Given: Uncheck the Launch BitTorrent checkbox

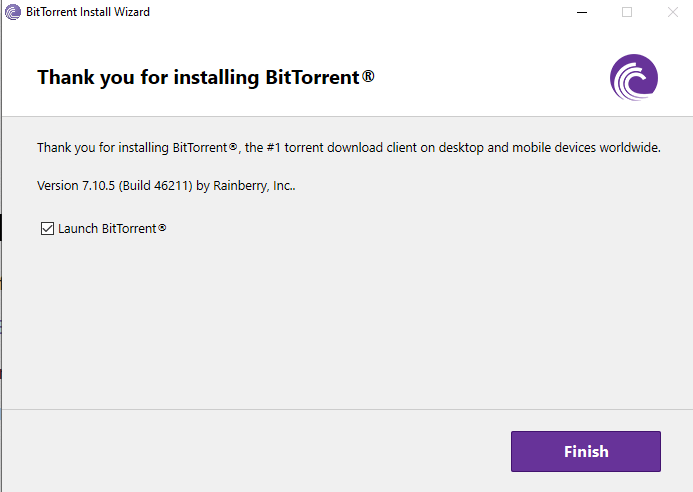Looking at the screenshot, I should click(x=47, y=229).
